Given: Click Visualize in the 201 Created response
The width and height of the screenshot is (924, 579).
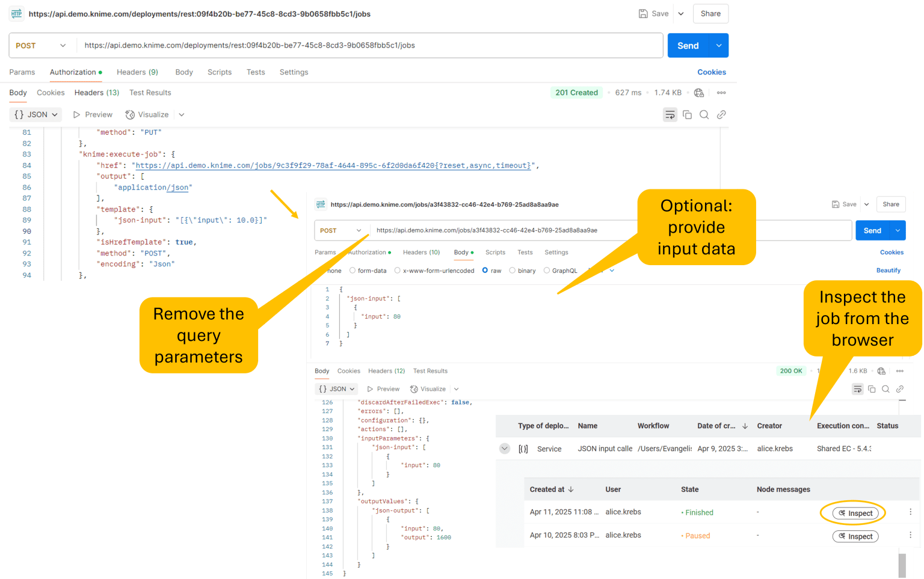Looking at the screenshot, I should pos(147,114).
